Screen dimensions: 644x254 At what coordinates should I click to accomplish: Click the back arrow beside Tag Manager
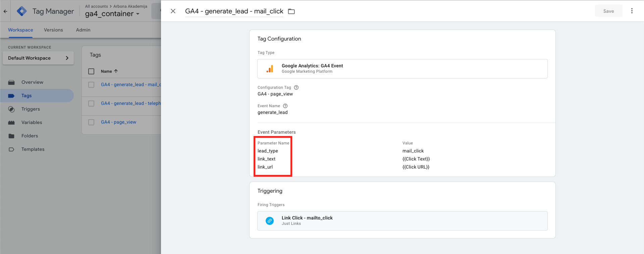click(x=5, y=11)
